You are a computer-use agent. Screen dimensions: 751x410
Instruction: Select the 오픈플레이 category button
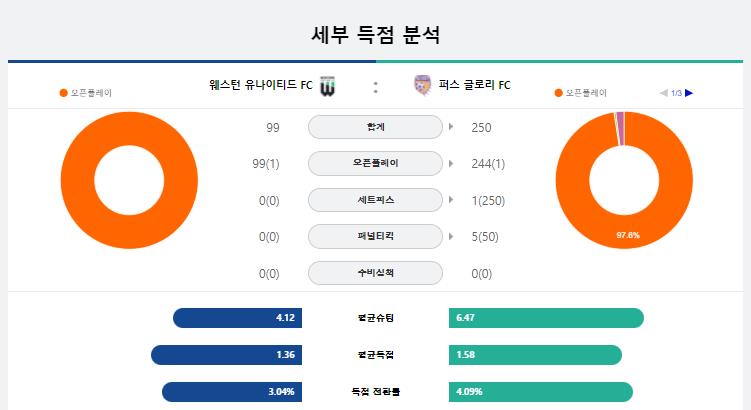376,163
